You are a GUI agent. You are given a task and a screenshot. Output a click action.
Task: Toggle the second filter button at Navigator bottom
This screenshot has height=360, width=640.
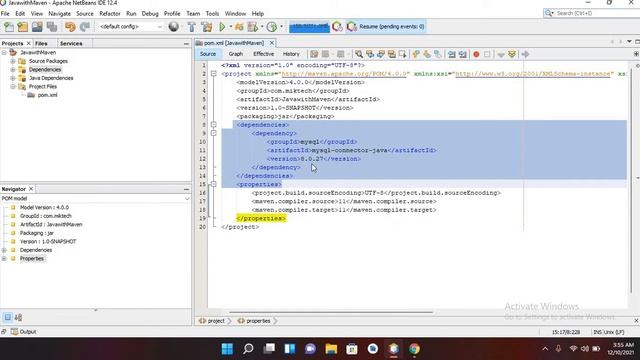pyautogui.click(x=18, y=317)
